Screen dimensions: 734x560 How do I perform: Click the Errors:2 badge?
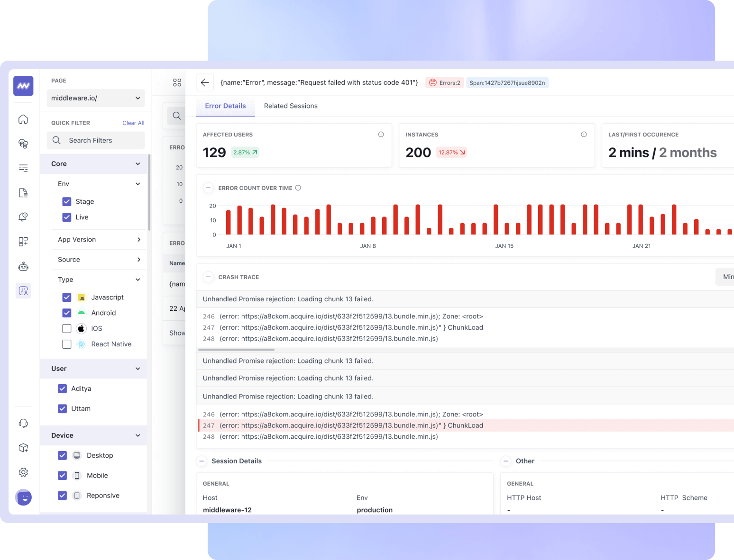click(445, 83)
